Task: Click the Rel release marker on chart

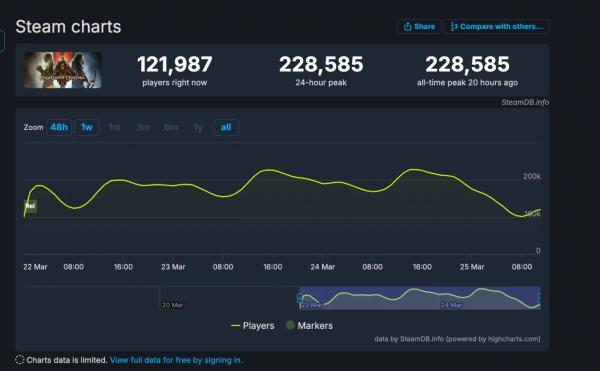Action: [30, 206]
